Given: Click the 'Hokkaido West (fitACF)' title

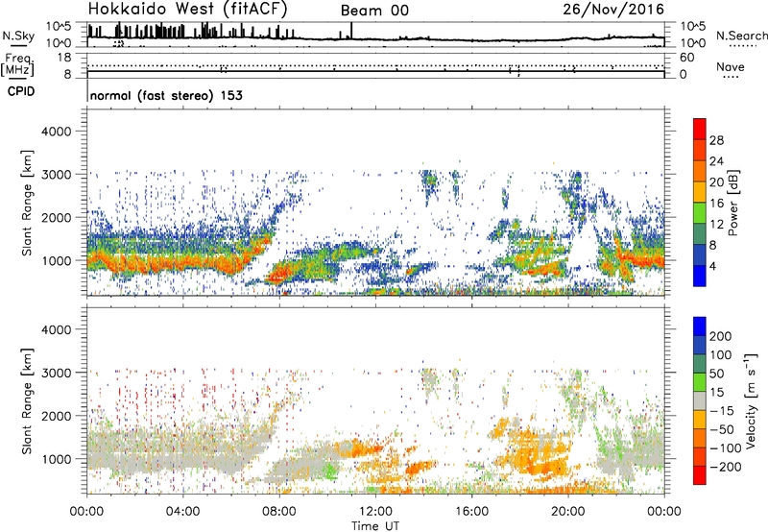Looking at the screenshot, I should pos(187,10).
